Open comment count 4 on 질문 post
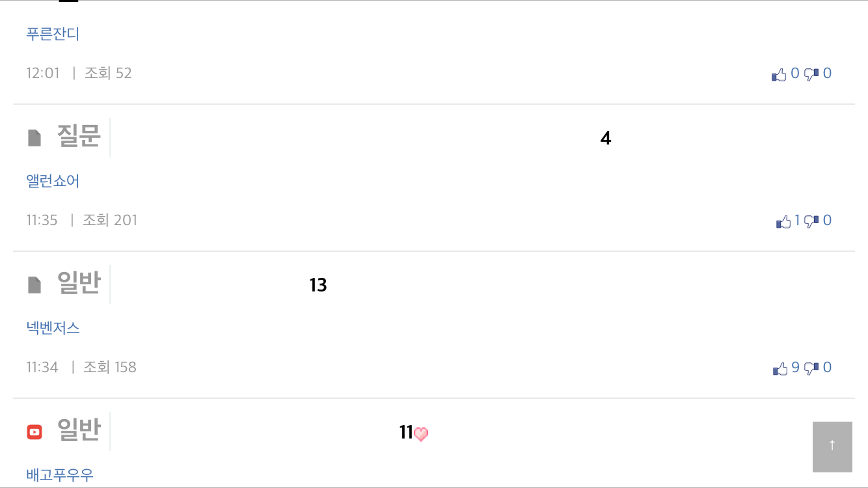Viewport: 868px width, 488px height. pos(606,139)
